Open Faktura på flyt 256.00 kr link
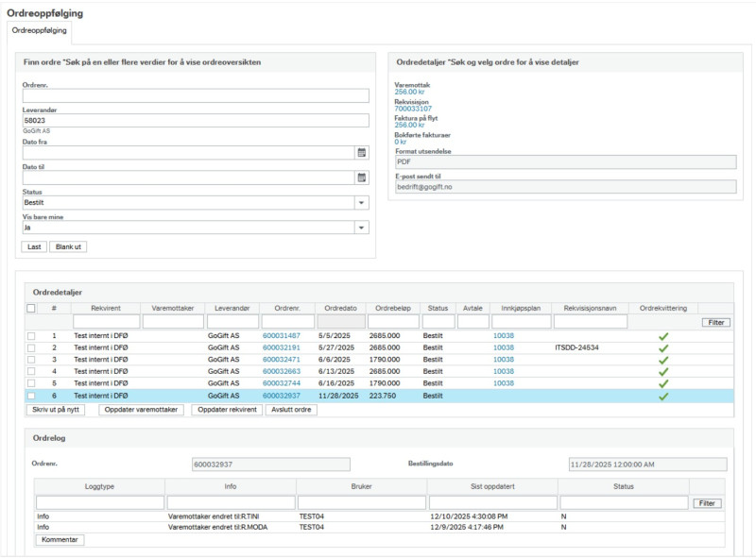This screenshot has width=756, height=558. click(x=409, y=126)
